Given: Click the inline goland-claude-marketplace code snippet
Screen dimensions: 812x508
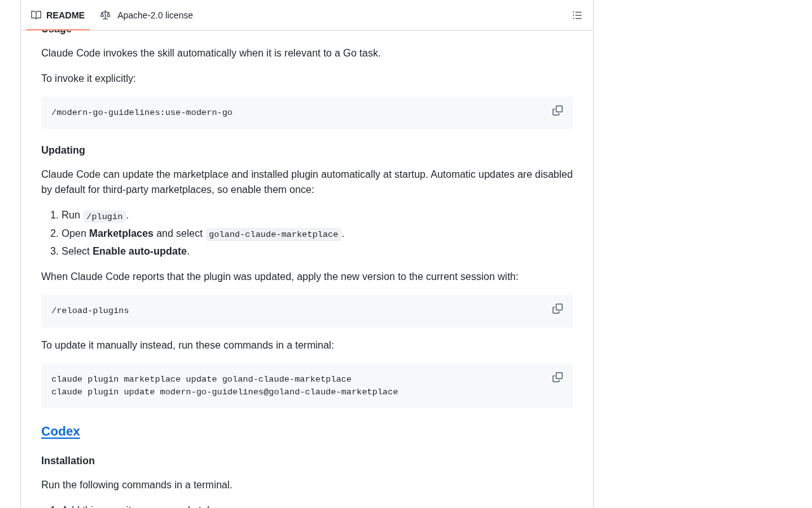Looking at the screenshot, I should [273, 234].
